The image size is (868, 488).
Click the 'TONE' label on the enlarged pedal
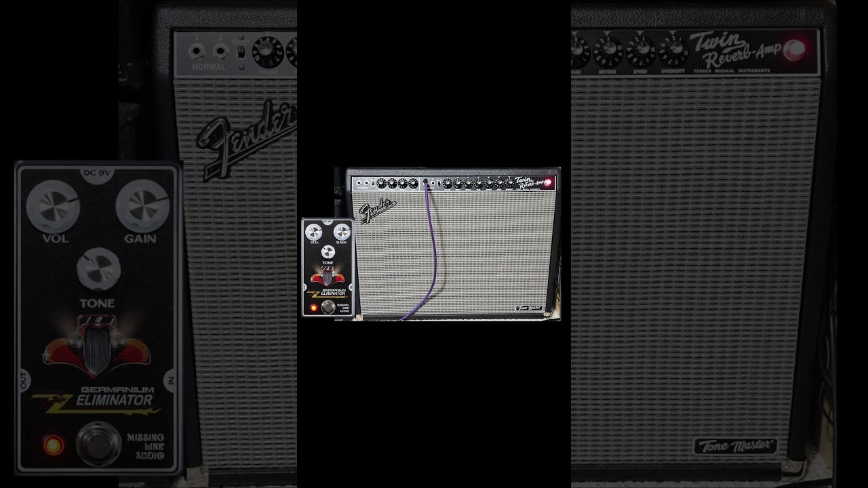pos(97,303)
